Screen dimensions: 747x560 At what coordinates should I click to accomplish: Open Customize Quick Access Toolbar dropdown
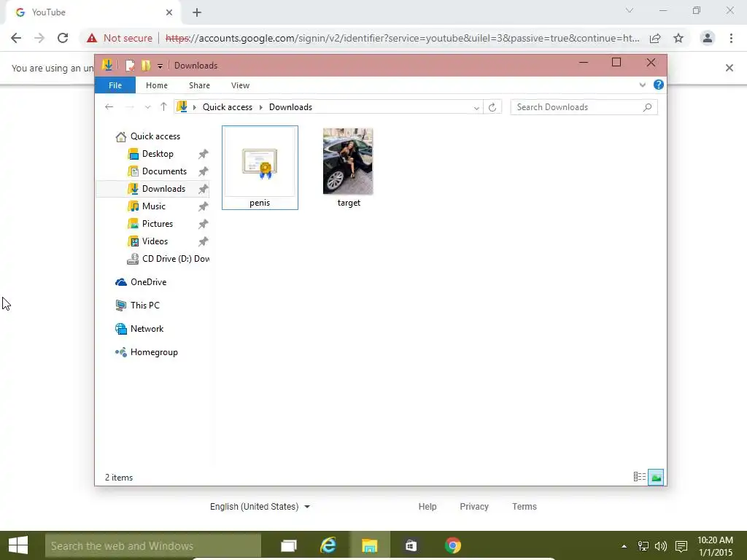[x=160, y=66]
